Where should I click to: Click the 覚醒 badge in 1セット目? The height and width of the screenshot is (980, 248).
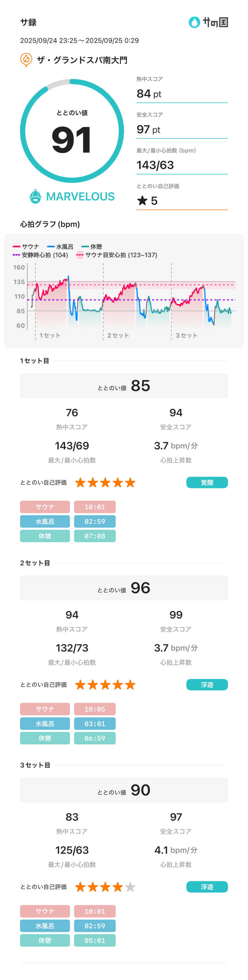tap(207, 482)
